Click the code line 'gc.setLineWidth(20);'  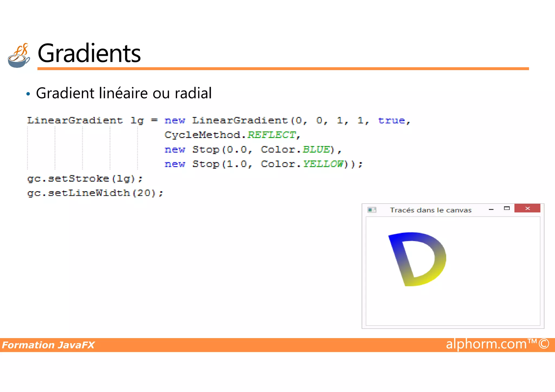[x=95, y=193]
